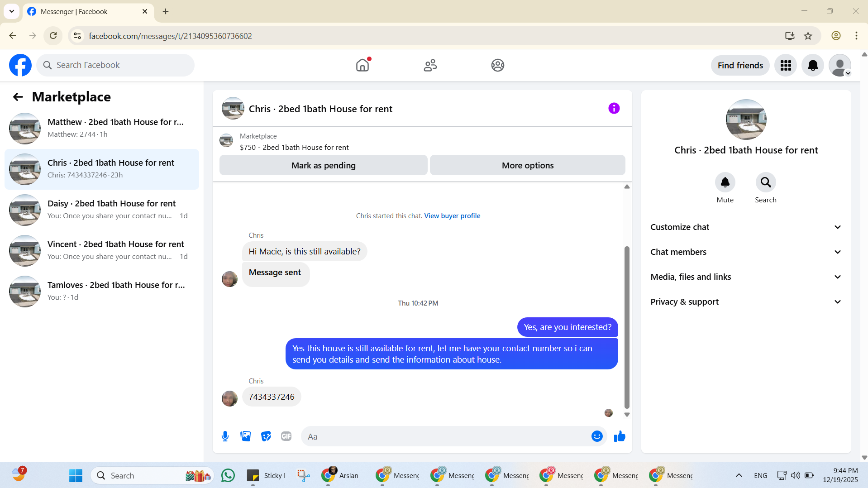Open the Friends icon in top navigation
The image size is (868, 488).
(x=430, y=65)
